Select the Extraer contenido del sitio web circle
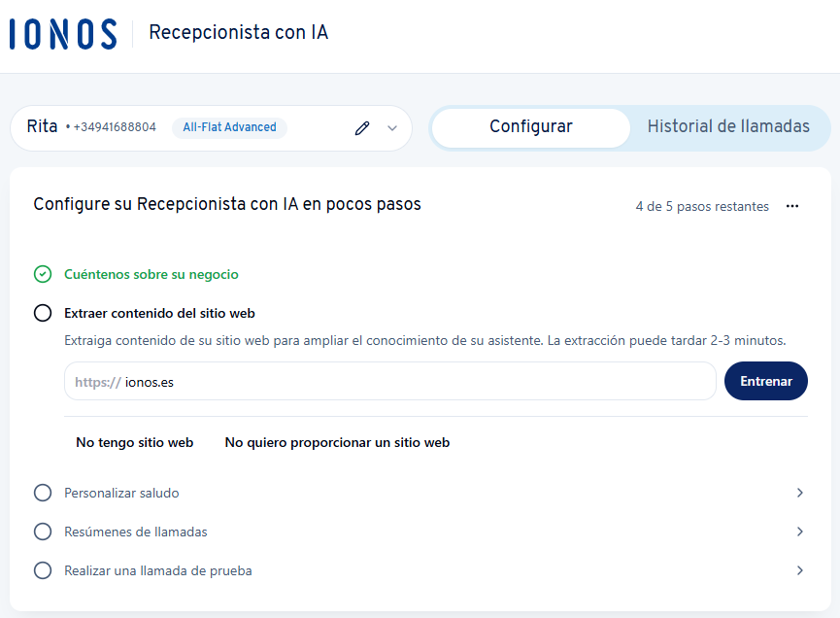This screenshot has width=840, height=618. click(x=43, y=313)
